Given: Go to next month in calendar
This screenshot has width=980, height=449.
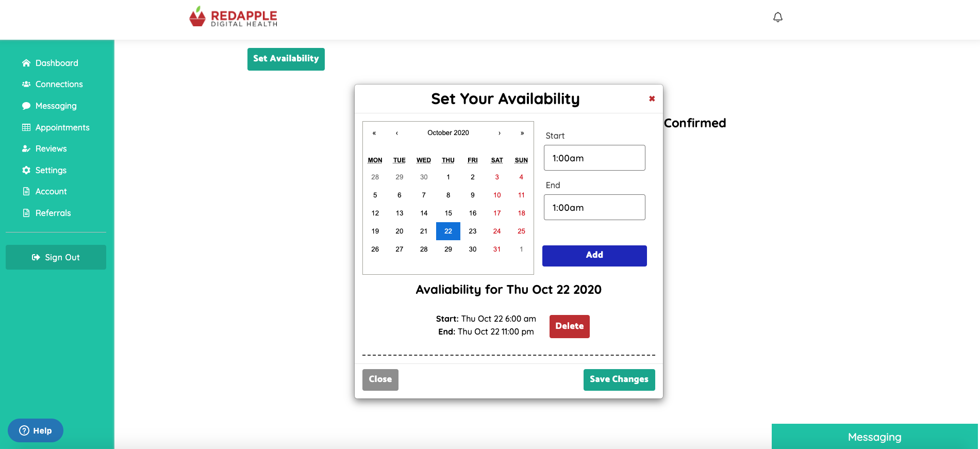Looking at the screenshot, I should pos(499,133).
